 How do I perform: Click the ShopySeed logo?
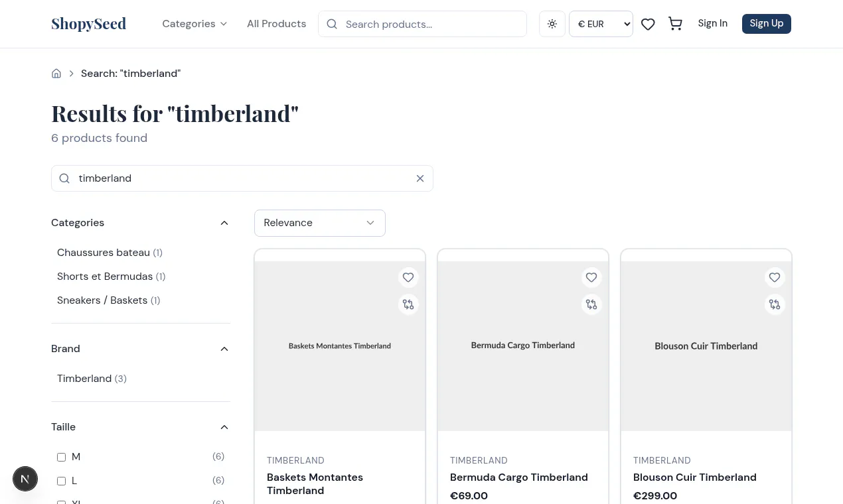88,24
